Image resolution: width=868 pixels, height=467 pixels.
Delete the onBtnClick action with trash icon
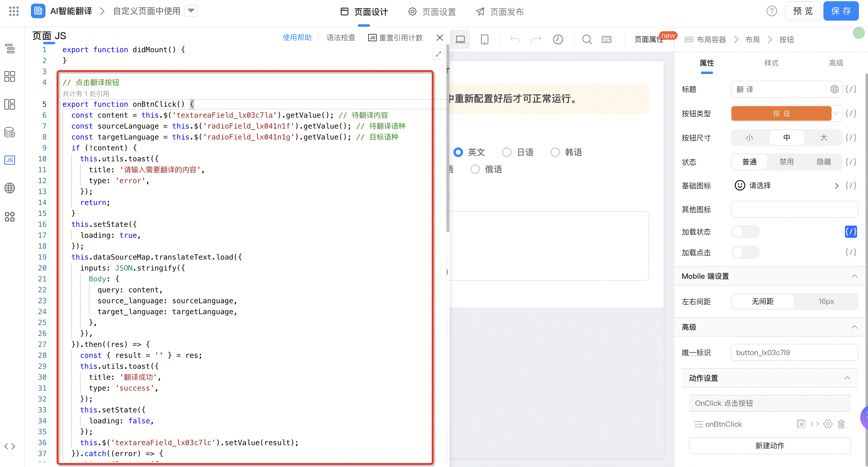pos(841,424)
